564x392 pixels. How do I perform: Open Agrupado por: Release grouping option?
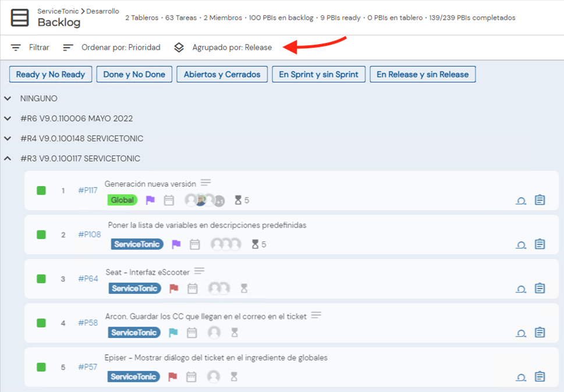point(224,47)
